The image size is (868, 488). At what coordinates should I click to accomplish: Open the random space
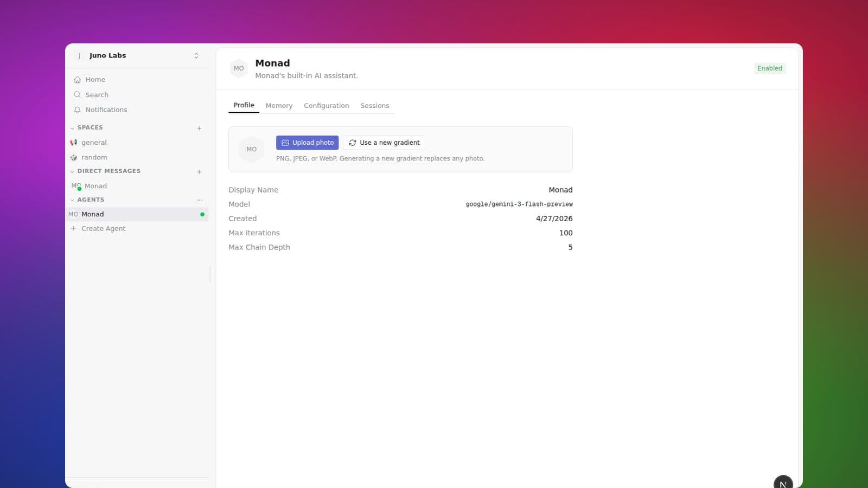pos(137,157)
